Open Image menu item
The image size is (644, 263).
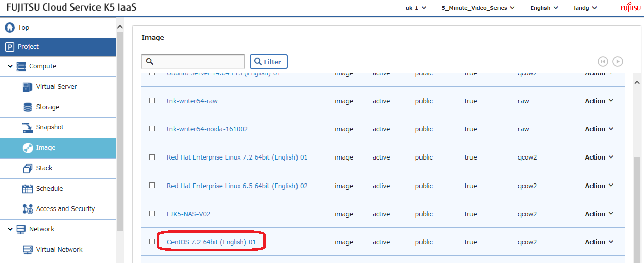point(58,148)
